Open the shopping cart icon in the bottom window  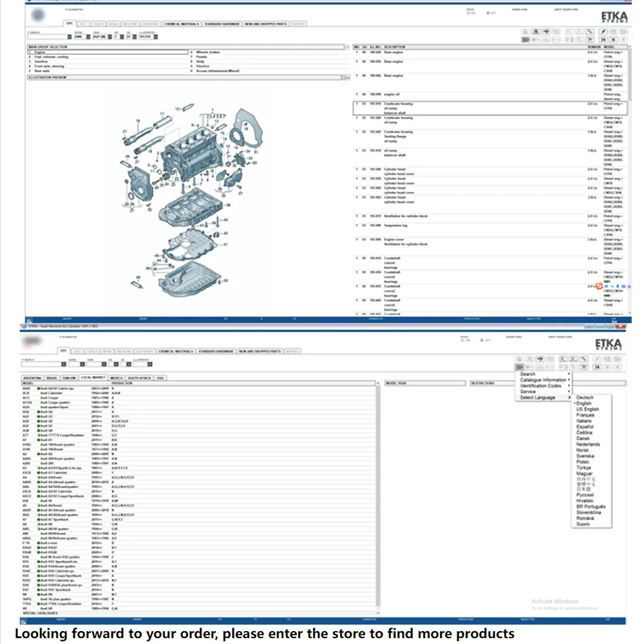[x=583, y=367]
